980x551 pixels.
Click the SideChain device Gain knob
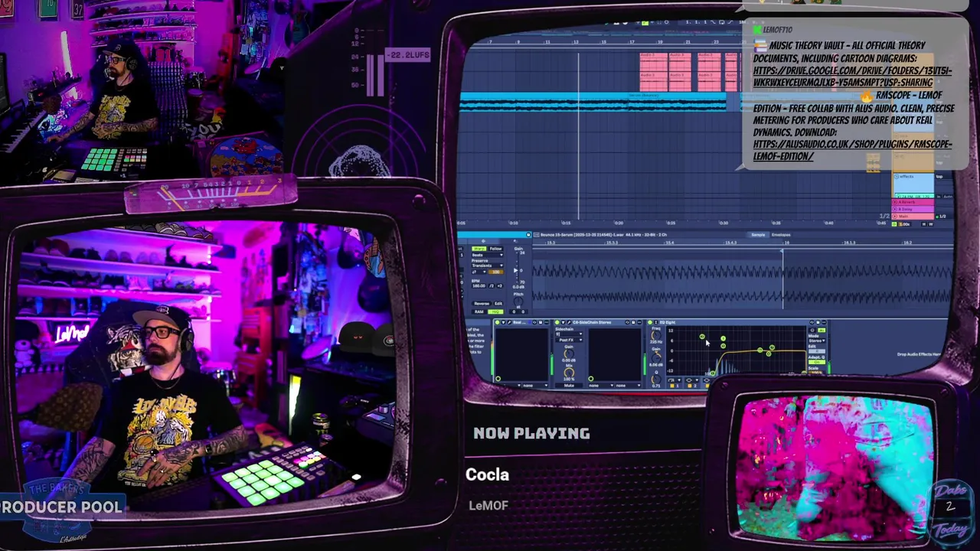point(568,354)
